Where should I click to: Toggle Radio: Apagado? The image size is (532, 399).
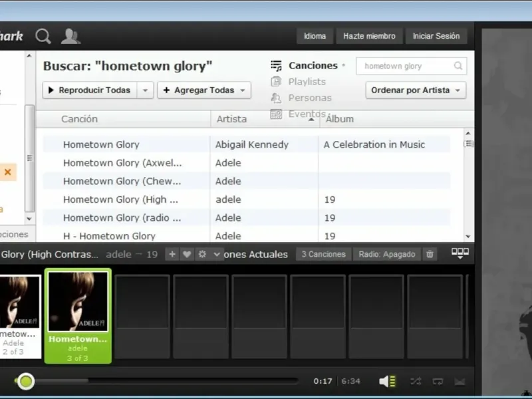point(387,254)
